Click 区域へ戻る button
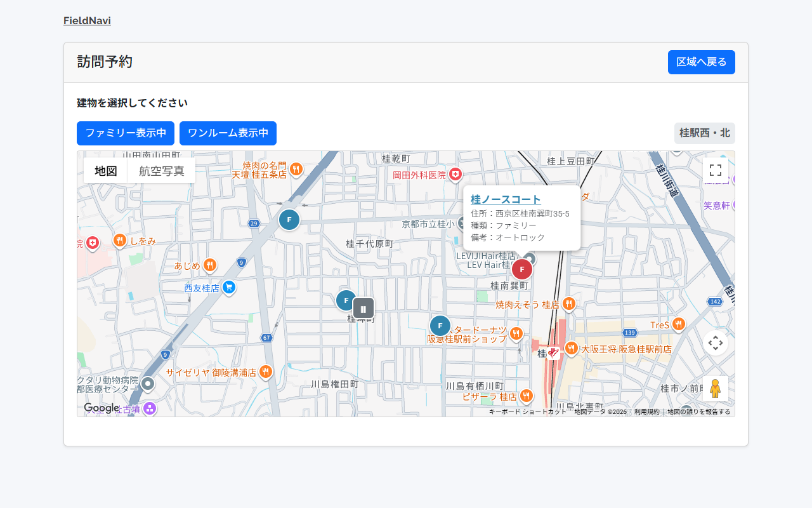Screen dimensions: 812x508 [702, 62]
